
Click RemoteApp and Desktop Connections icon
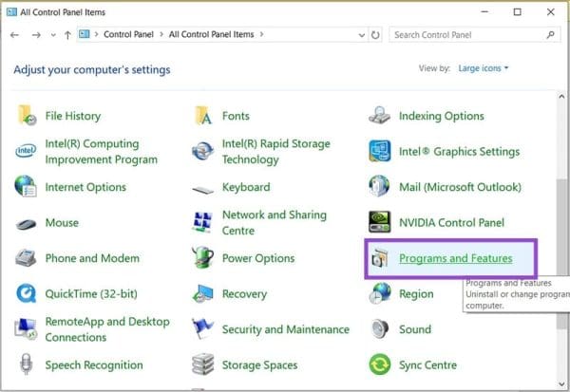point(25,328)
